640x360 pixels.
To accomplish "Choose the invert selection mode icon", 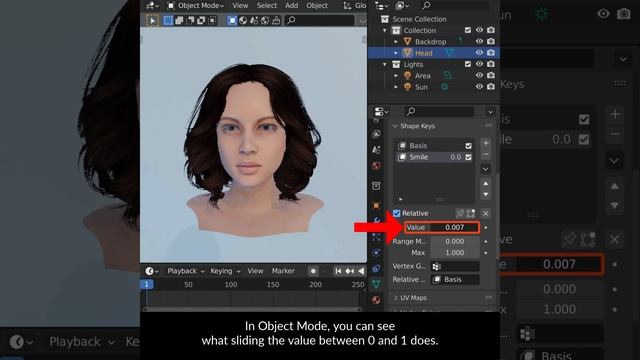I will click(201, 20).
